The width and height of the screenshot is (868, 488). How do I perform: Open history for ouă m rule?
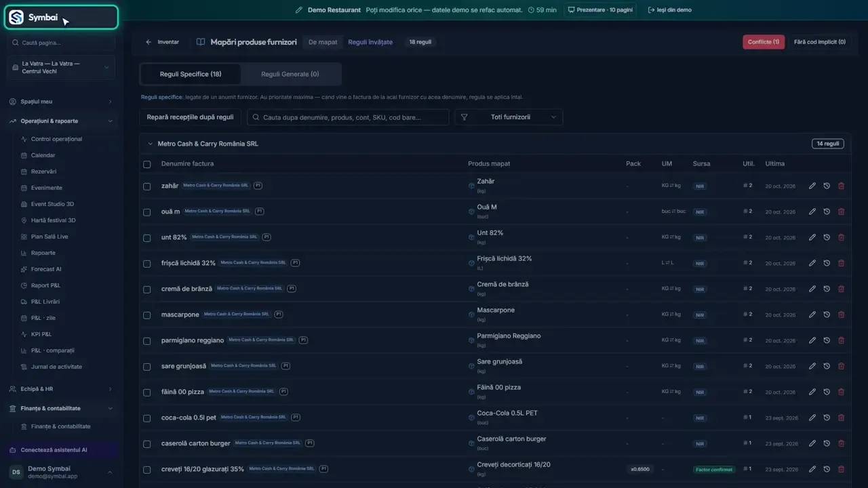click(x=827, y=211)
